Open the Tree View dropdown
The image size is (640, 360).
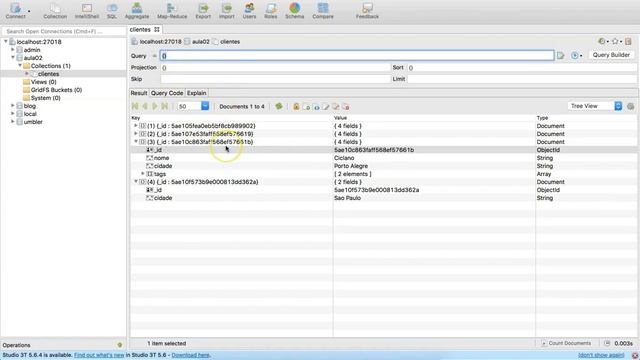click(x=618, y=106)
